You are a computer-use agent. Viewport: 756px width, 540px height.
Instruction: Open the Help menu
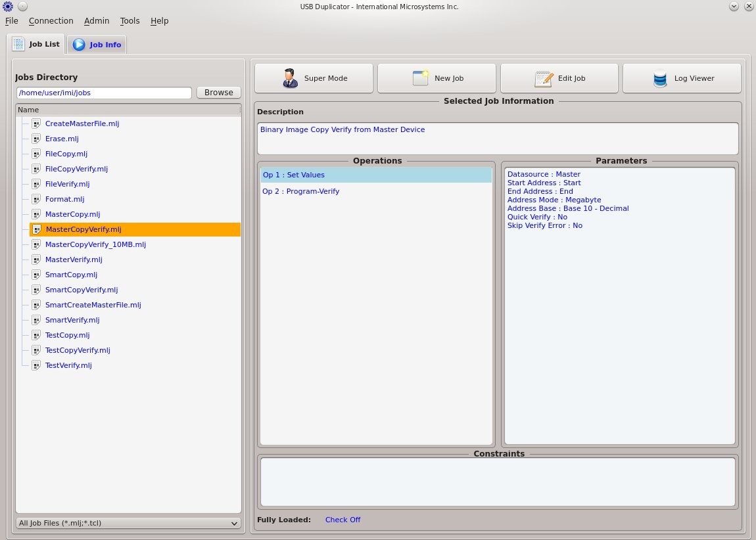(160, 21)
